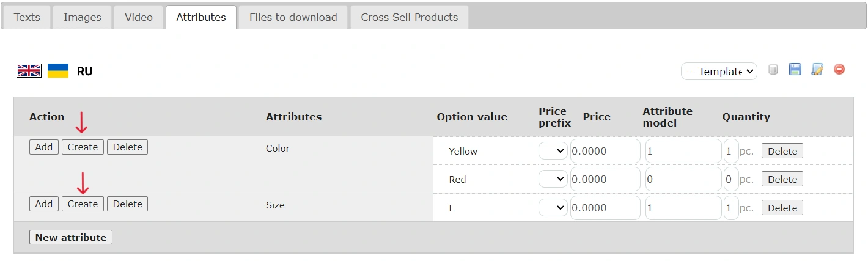The width and height of the screenshot is (868, 261).
Task: Expand price prefix dropdown for size L
Action: pos(553,208)
